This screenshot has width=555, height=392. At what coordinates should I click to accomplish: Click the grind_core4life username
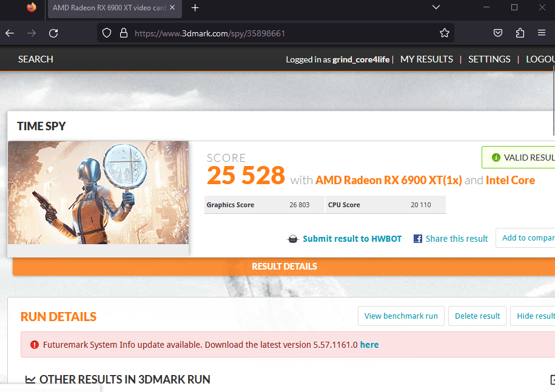tap(361, 59)
